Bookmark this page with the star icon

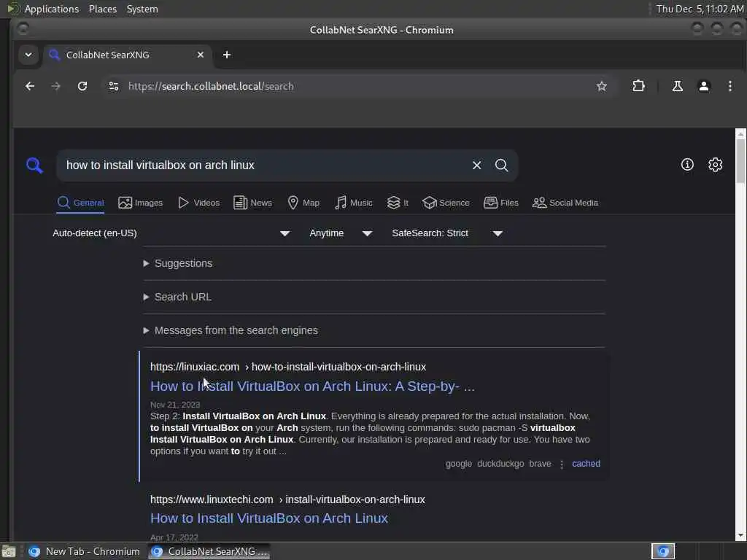pos(601,86)
